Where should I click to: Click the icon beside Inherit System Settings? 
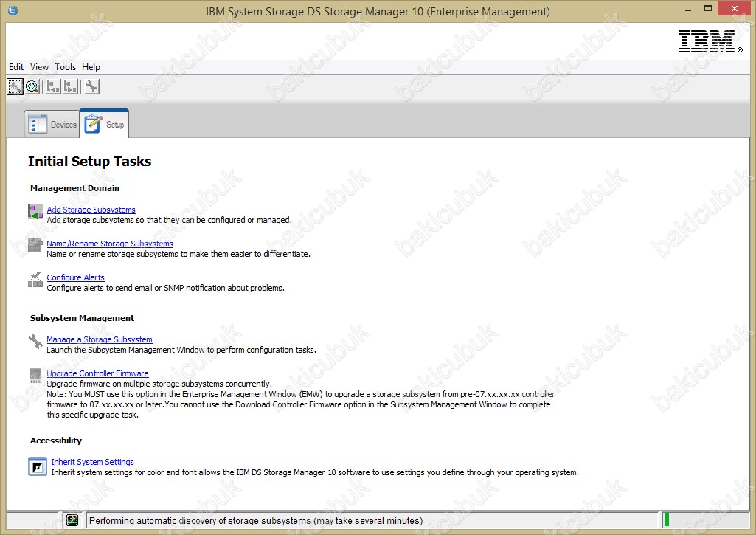(x=37, y=466)
